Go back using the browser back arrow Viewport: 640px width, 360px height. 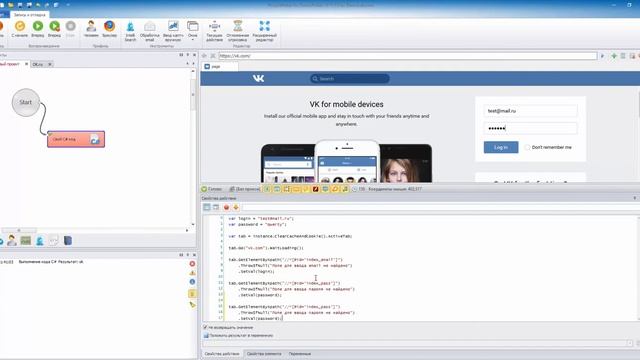tap(204, 56)
